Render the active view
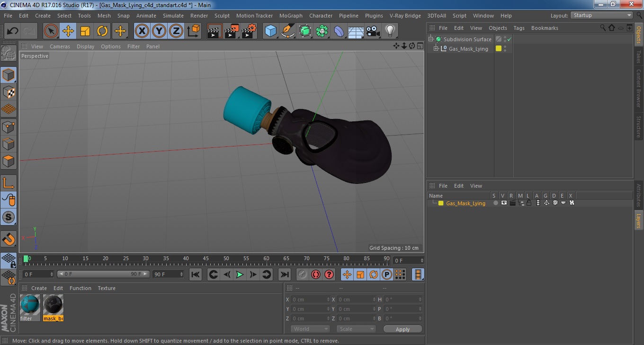 215,31
